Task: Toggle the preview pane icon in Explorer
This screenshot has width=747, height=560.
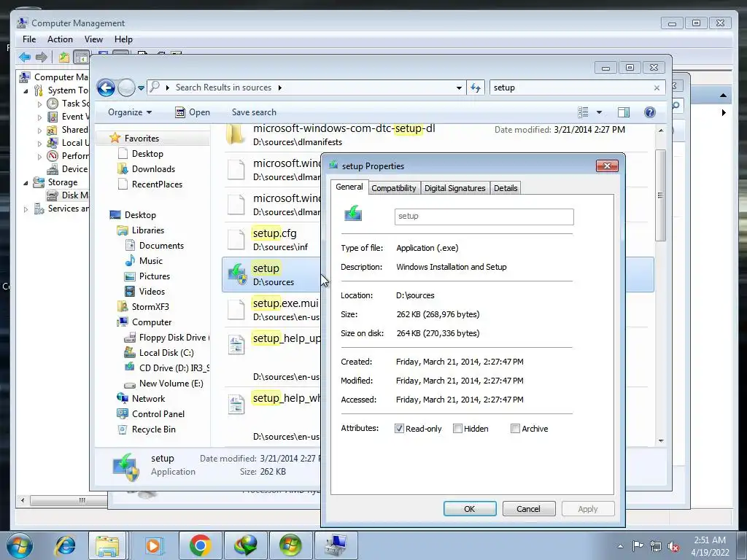Action: coord(623,112)
